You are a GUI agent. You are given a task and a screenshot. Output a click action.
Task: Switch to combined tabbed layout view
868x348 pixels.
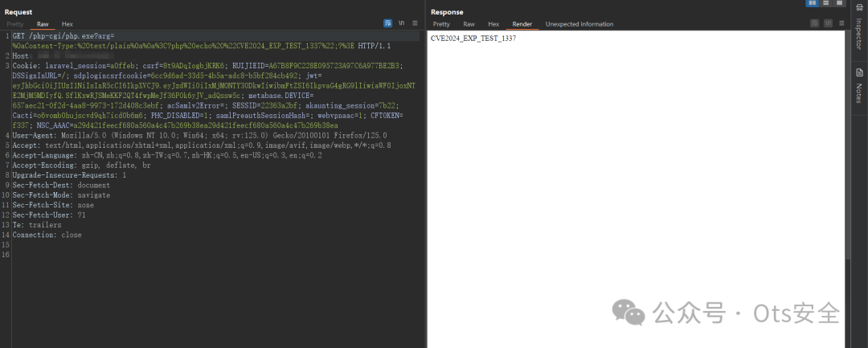pos(839,3)
